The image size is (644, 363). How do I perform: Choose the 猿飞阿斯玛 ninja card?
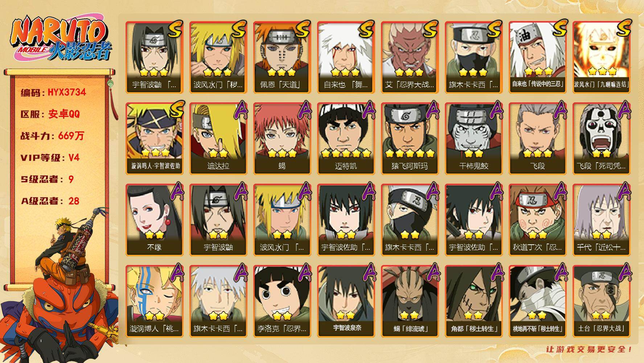[x=410, y=138]
